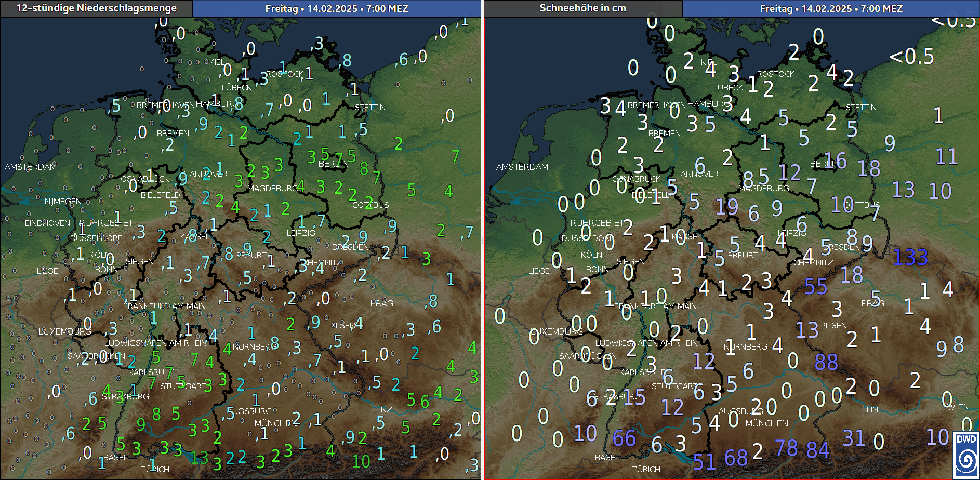Click snow depth value 66 near Basel

coord(624,438)
